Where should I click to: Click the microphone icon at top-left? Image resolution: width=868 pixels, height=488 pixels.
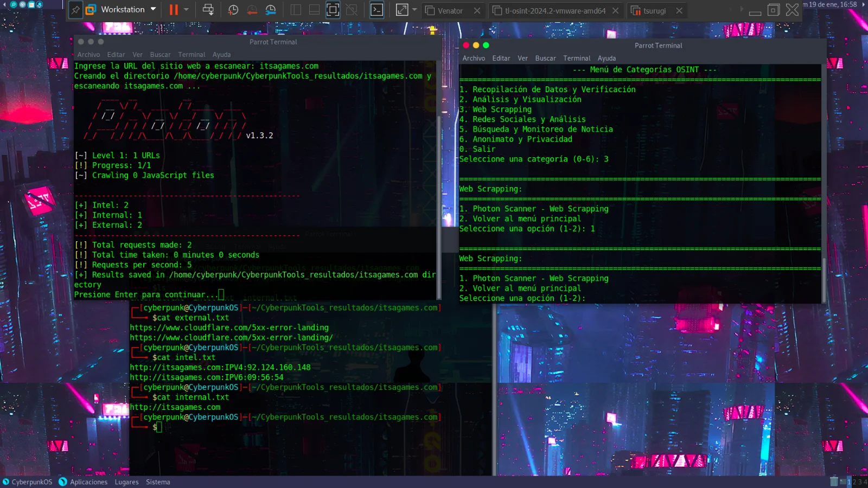[x=40, y=4]
